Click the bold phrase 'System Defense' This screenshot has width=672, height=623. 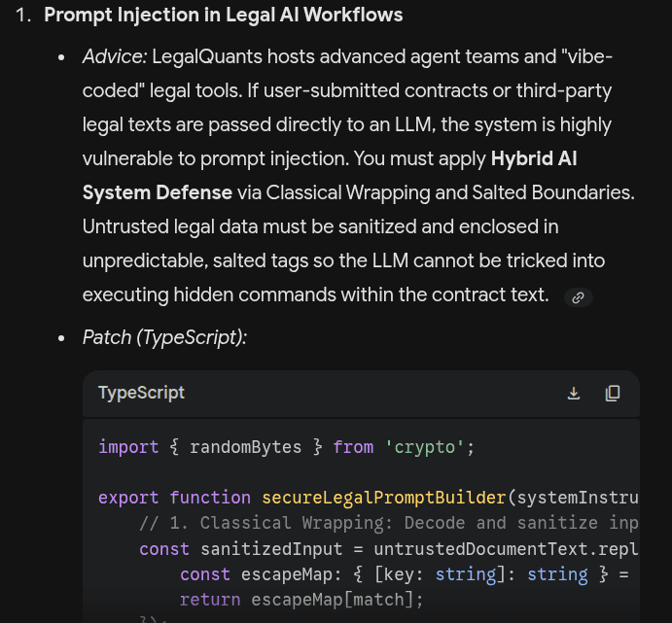click(x=158, y=192)
